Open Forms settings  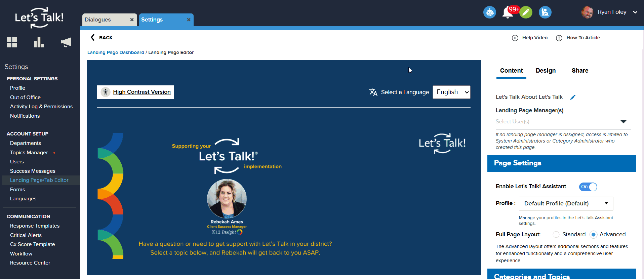[x=17, y=190]
